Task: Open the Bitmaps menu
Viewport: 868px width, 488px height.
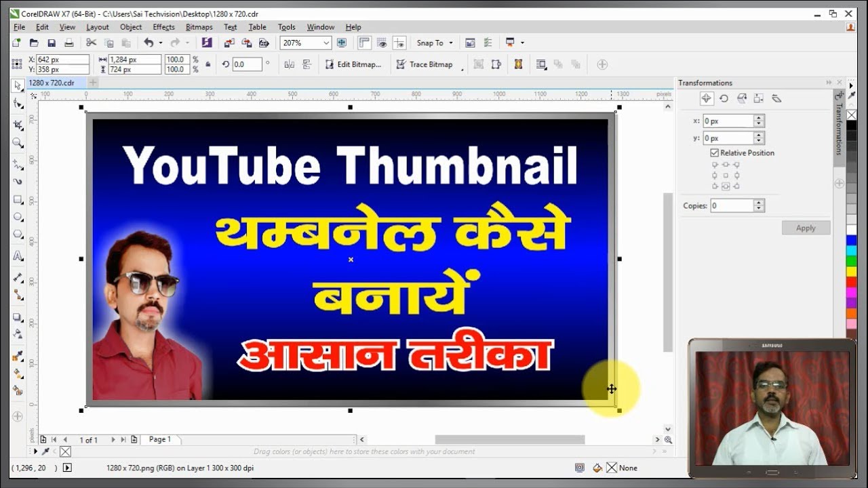Action: pos(199,27)
